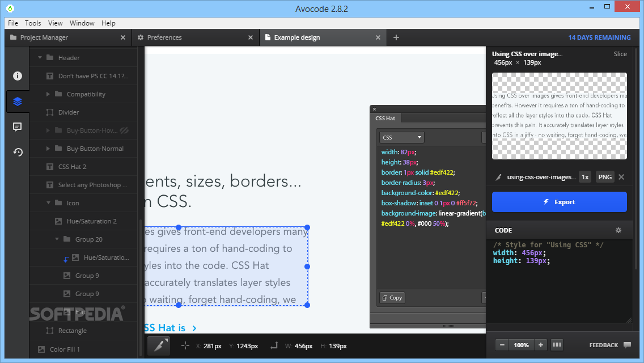Click the Rectangle layer shape icon

click(50, 331)
